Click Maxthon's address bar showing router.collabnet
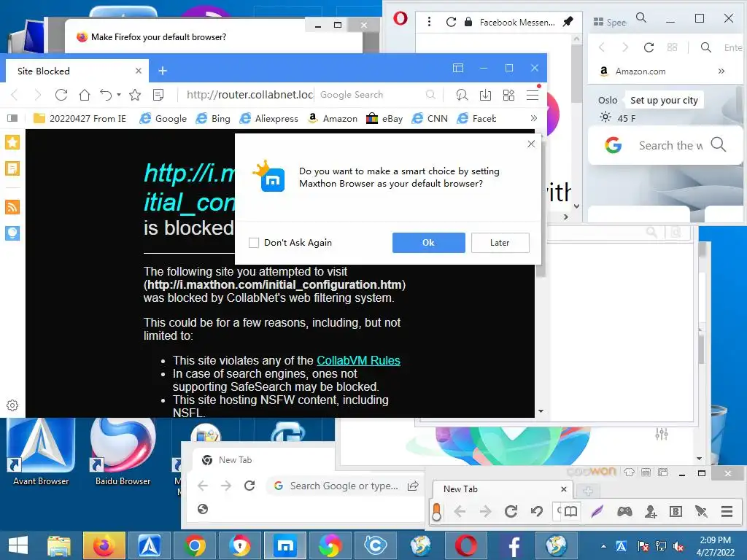This screenshot has height=560, width=747. [249, 95]
